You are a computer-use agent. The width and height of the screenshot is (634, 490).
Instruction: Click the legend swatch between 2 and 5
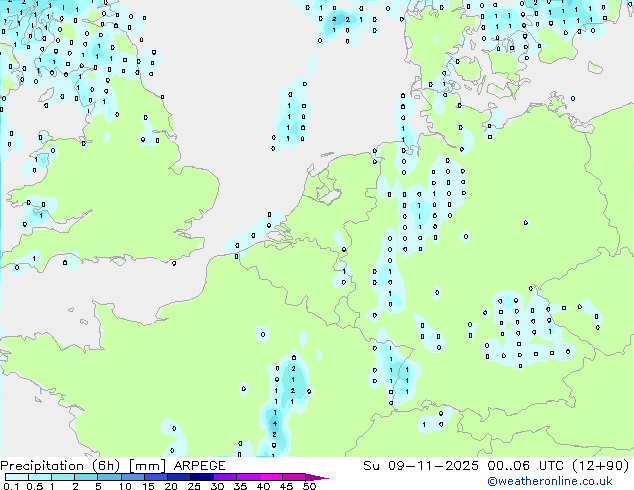point(86,477)
